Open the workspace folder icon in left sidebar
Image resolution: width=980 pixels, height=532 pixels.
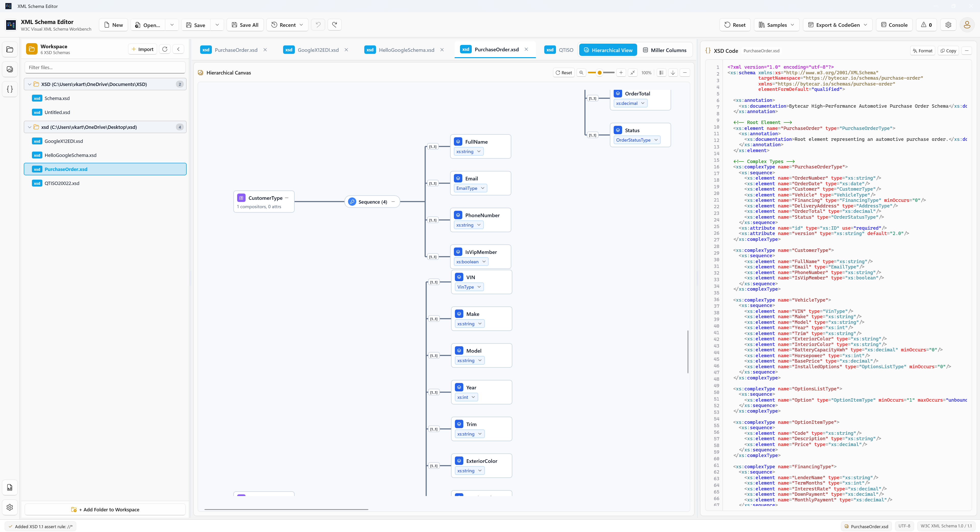coord(10,50)
